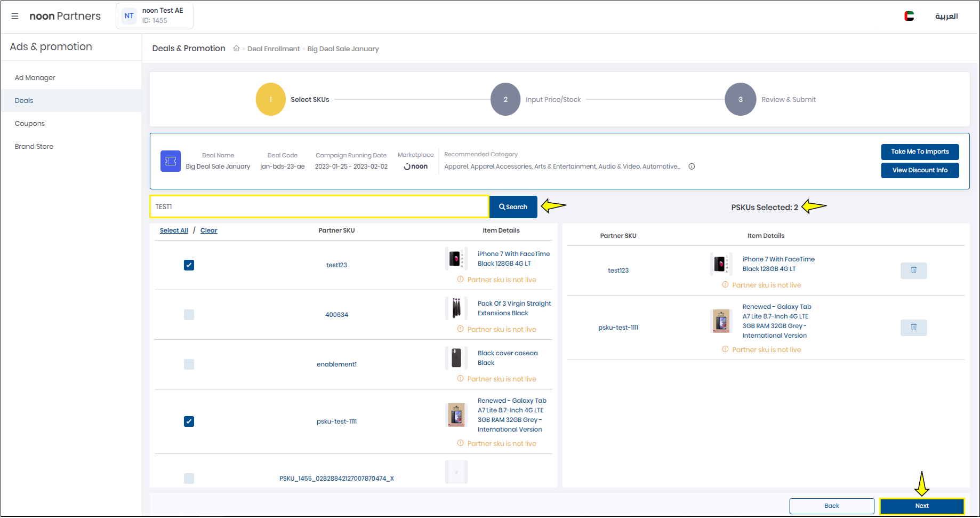Check the 400634 SKU checkbox

click(x=189, y=315)
